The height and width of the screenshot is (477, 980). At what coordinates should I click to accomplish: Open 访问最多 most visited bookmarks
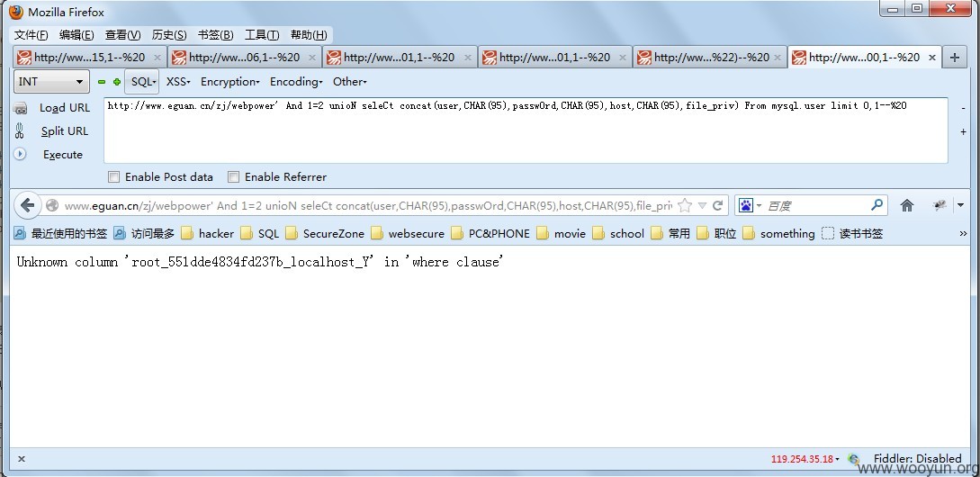(x=144, y=234)
